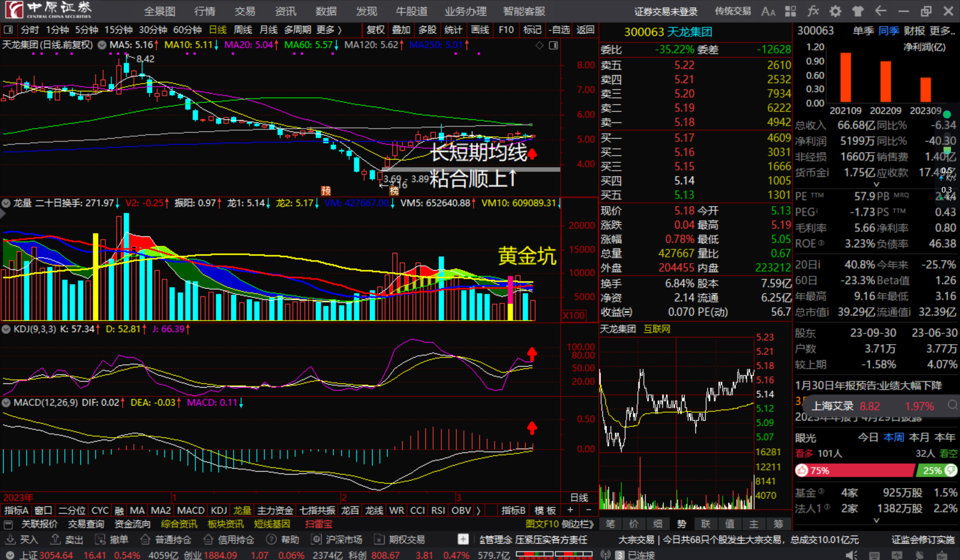Toggle indicator visibility arrow beside 龙量

[6, 203]
